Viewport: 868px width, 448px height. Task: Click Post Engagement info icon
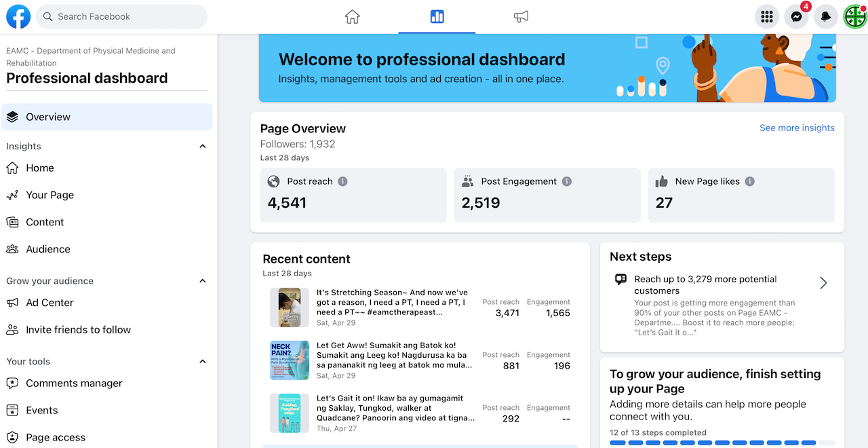tap(567, 181)
